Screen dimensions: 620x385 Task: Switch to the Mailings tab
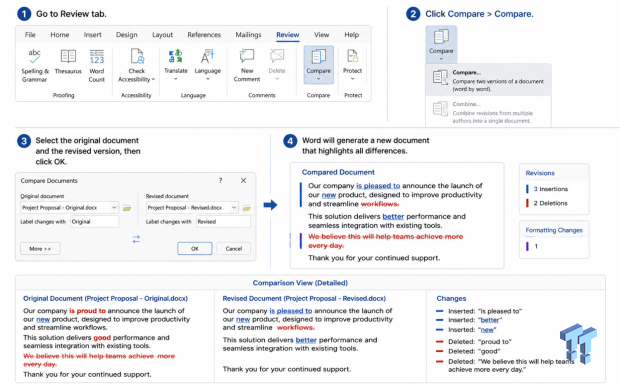coord(248,35)
